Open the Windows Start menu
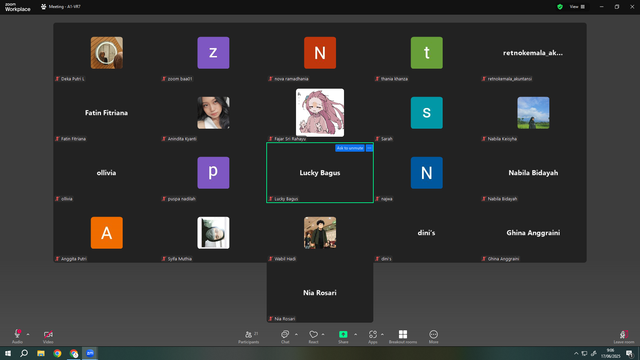Viewport: 640px width, 360px height. tap(8, 353)
